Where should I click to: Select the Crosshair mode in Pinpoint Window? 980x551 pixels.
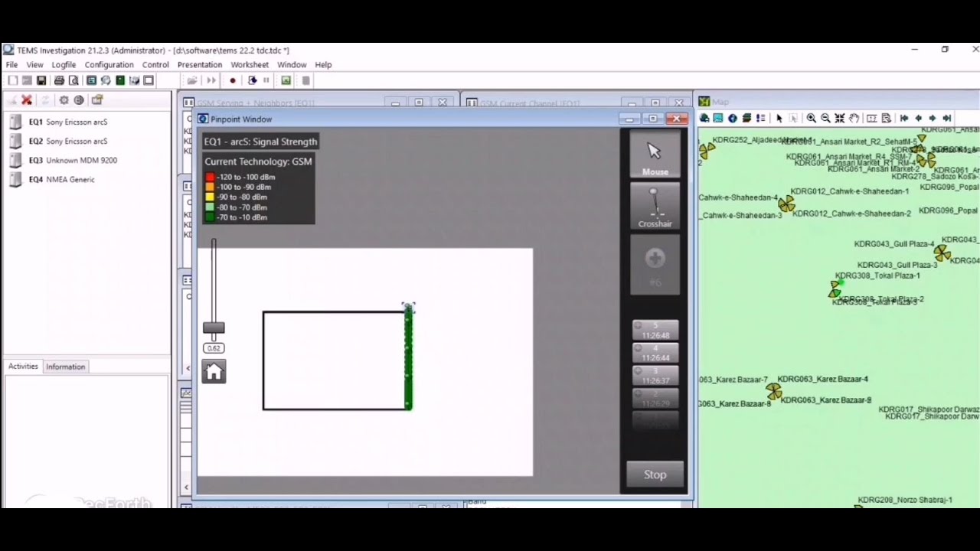(655, 207)
